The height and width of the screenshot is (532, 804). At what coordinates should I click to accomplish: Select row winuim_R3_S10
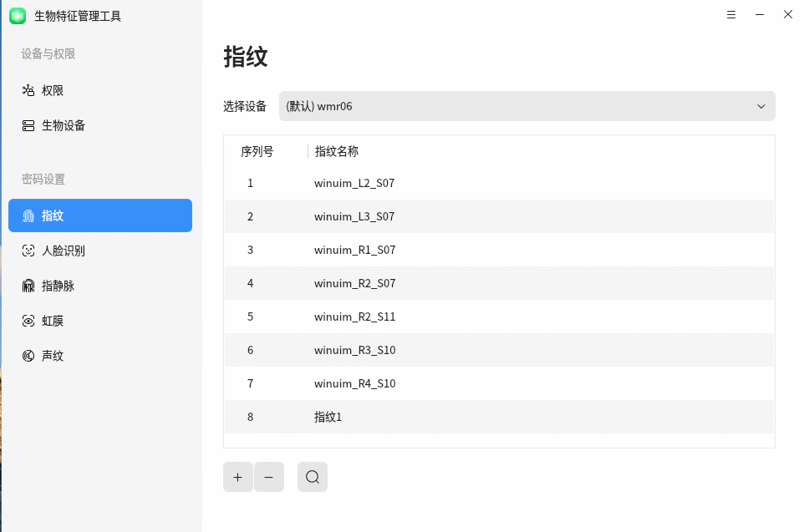[x=499, y=350]
